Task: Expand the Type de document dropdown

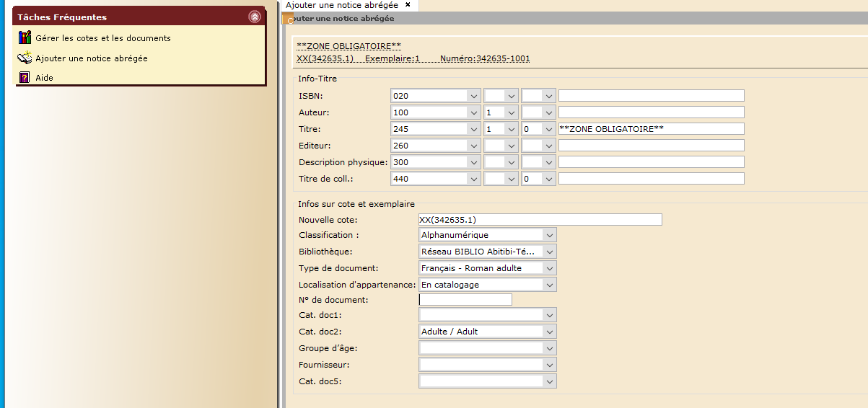Action: pyautogui.click(x=549, y=268)
